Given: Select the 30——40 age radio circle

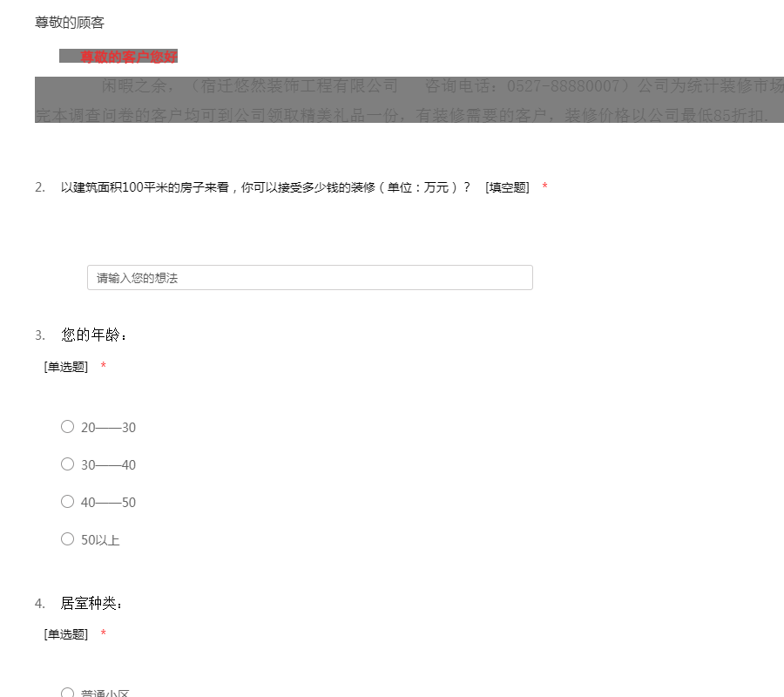Looking at the screenshot, I should (67, 464).
